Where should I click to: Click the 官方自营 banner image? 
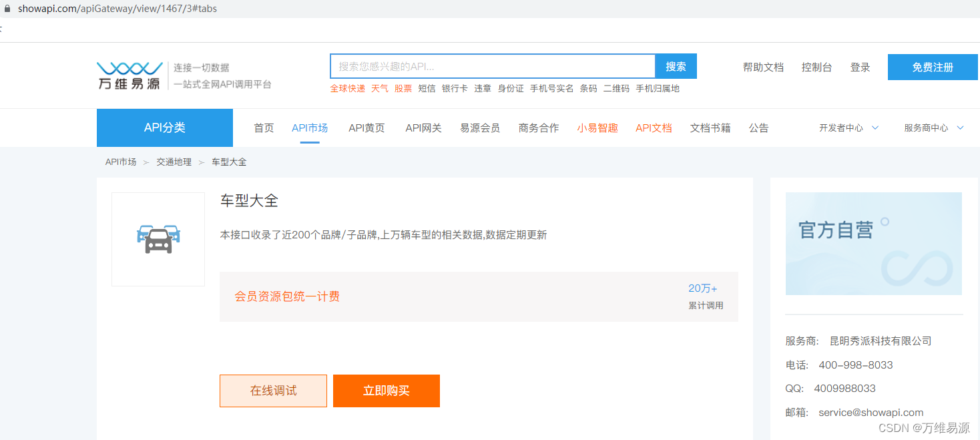[x=874, y=244]
